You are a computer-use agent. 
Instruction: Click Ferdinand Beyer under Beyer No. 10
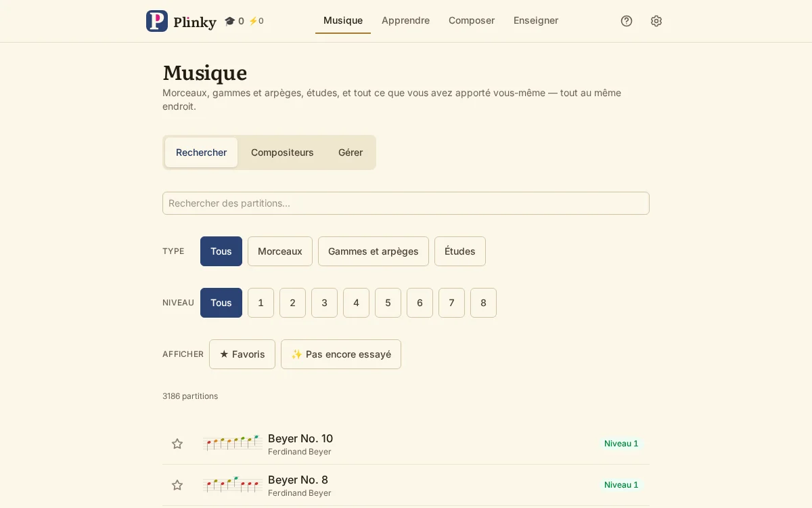click(300, 452)
